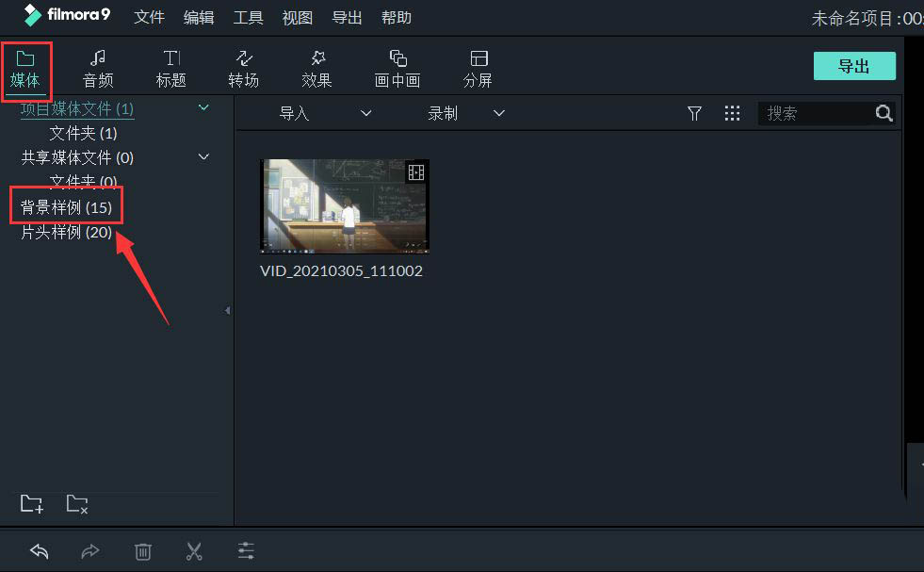Viewport: 924px width, 572px height.
Task: Open the 音频 (Audio) panel
Action: (x=97, y=67)
